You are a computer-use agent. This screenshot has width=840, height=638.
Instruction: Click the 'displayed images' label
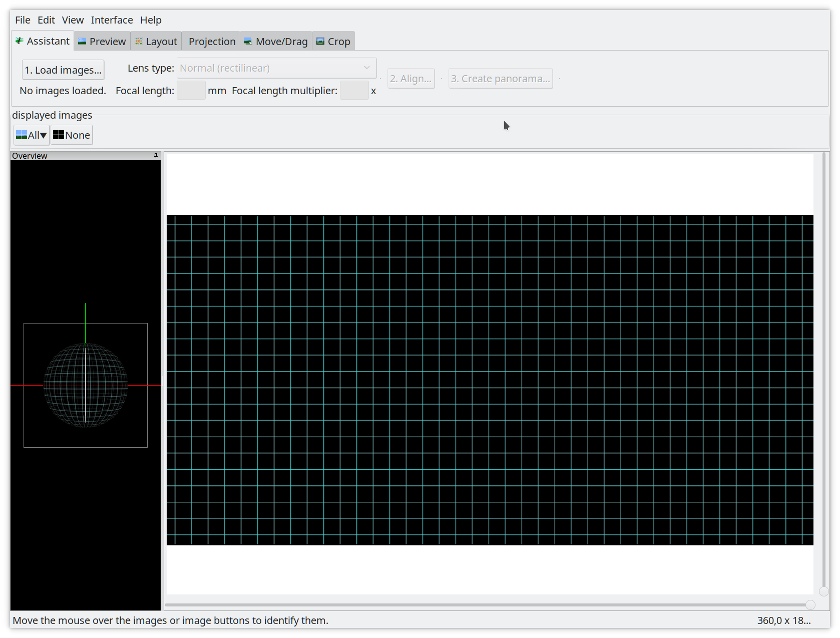(52, 115)
